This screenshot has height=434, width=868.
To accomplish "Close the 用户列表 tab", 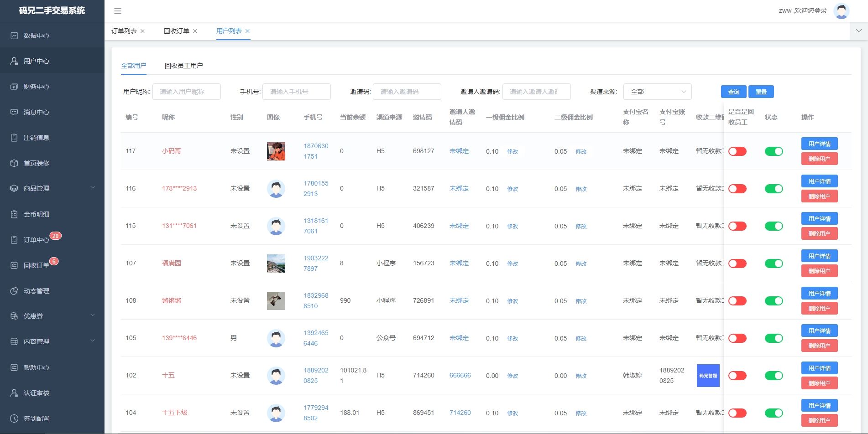I will click(x=247, y=31).
